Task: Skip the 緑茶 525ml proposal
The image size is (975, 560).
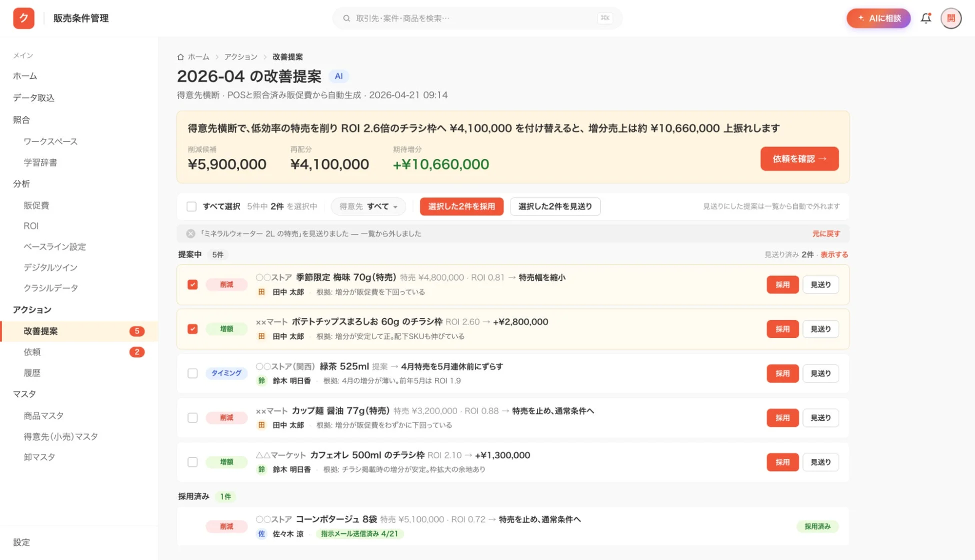Action: [x=820, y=373]
